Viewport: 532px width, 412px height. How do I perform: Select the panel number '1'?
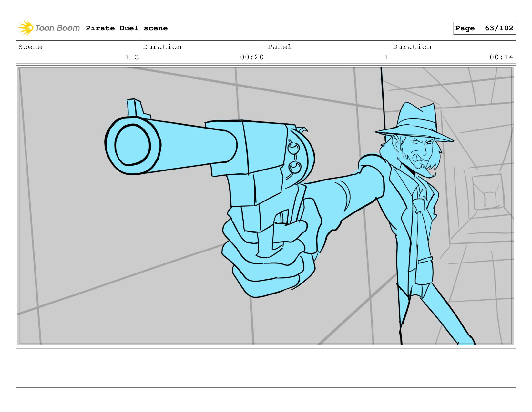coord(386,57)
